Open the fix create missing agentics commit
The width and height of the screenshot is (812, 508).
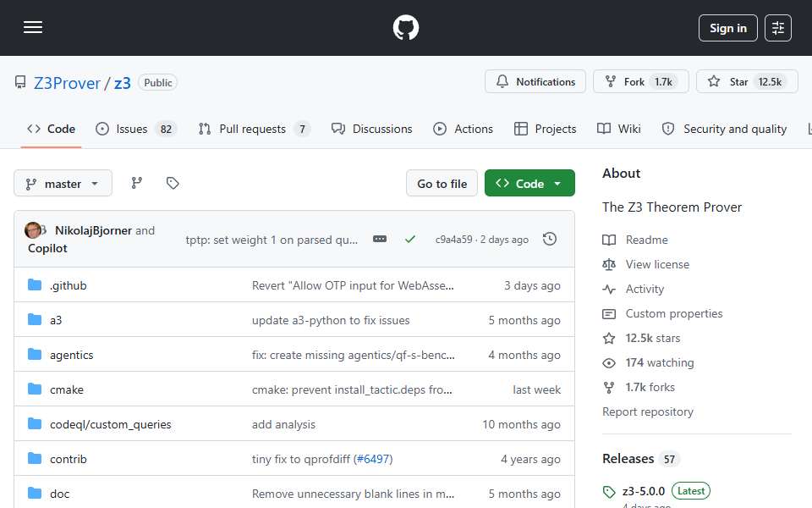pyautogui.click(x=354, y=355)
